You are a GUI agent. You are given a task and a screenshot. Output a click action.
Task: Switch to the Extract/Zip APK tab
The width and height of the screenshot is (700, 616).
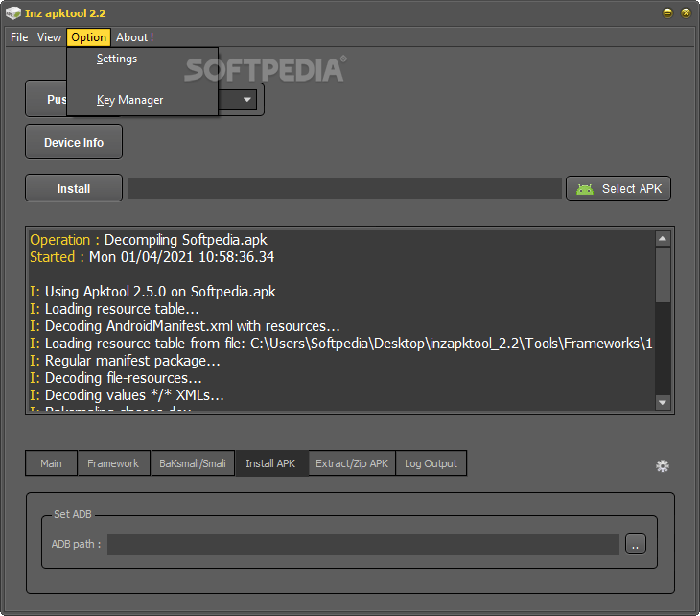352,463
